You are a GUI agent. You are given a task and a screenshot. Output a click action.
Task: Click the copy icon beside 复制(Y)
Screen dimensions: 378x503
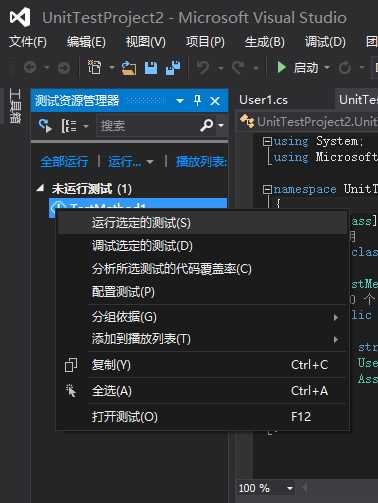pyautogui.click(x=71, y=365)
